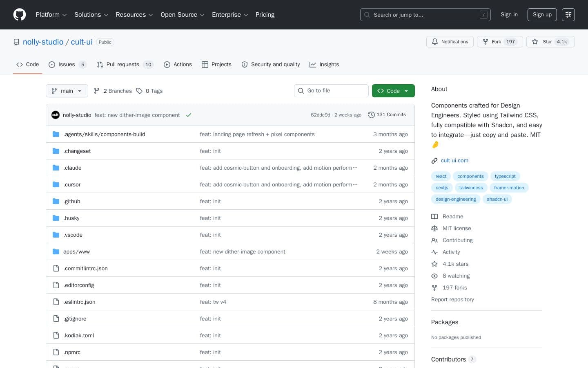This screenshot has width=588, height=368.
Task: Fork the repository
Action: pos(500,42)
